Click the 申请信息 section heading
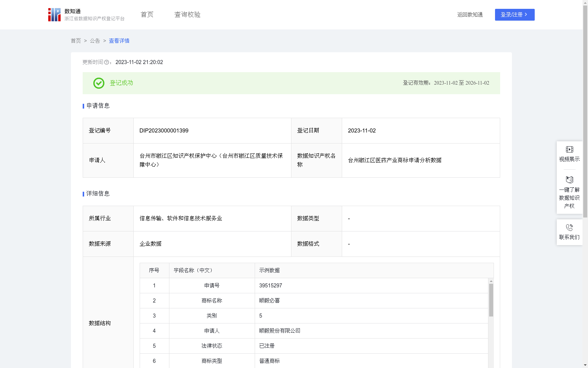This screenshot has width=588, height=368. 98,106
